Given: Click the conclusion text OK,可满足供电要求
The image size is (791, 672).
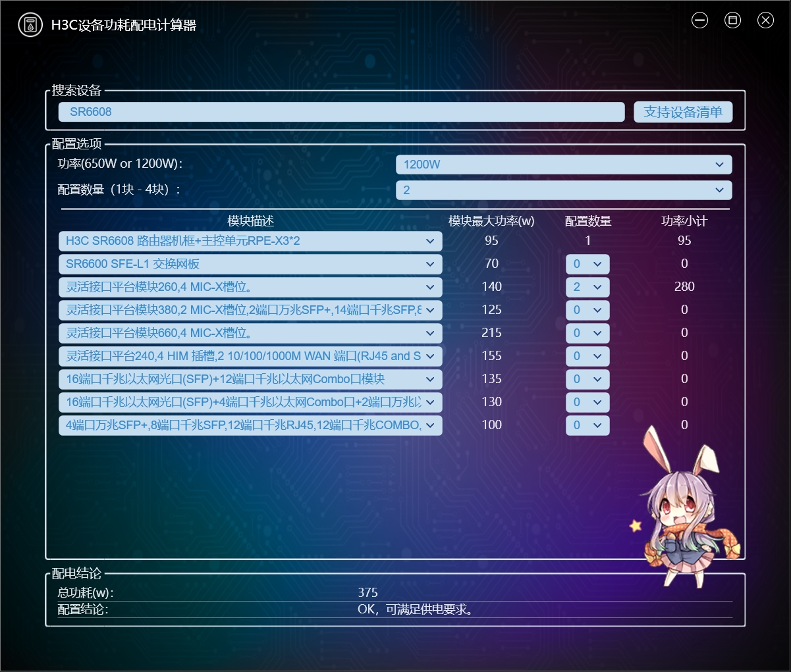Looking at the screenshot, I should click(x=416, y=609).
